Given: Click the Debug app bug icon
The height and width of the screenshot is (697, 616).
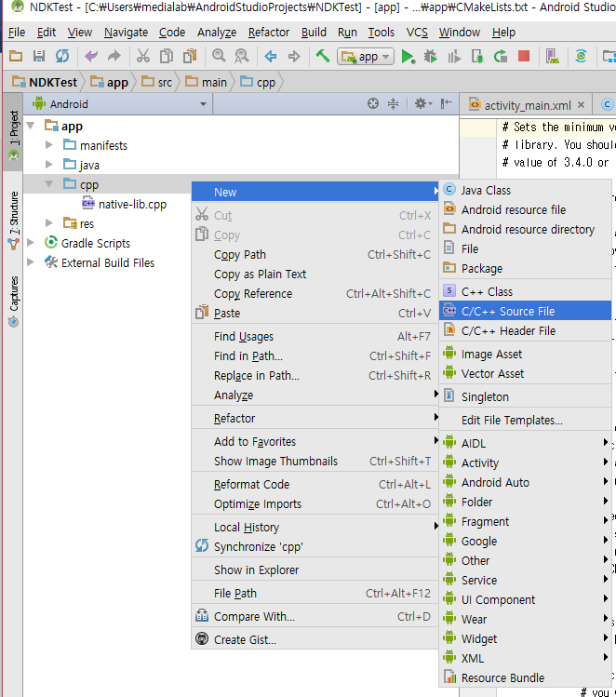Looking at the screenshot, I should 430,56.
